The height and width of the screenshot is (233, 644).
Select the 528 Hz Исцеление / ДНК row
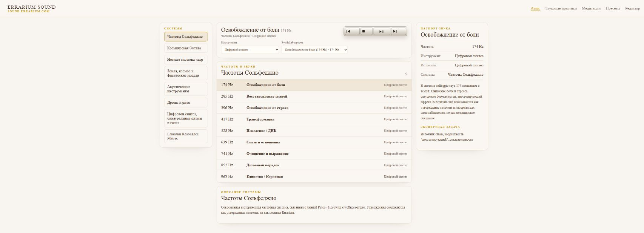(x=314, y=131)
